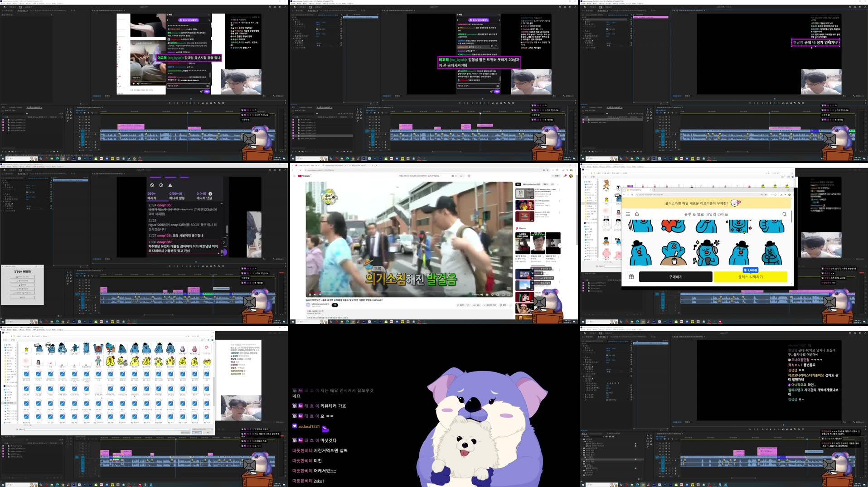Click the black 구매하기 purchase button

[x=675, y=277]
